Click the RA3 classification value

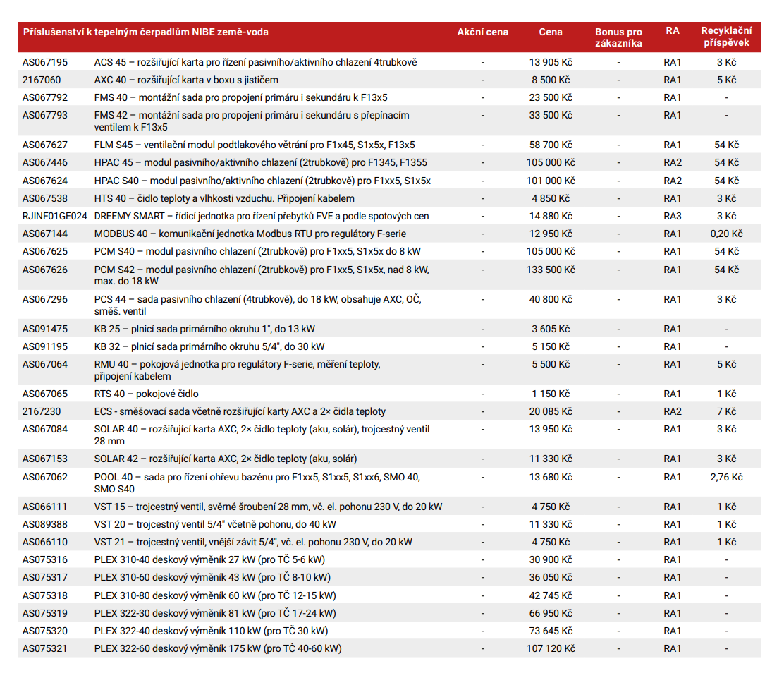click(673, 216)
